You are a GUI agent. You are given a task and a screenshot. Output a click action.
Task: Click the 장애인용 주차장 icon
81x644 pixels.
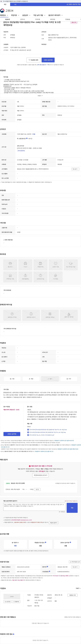[12, 315]
